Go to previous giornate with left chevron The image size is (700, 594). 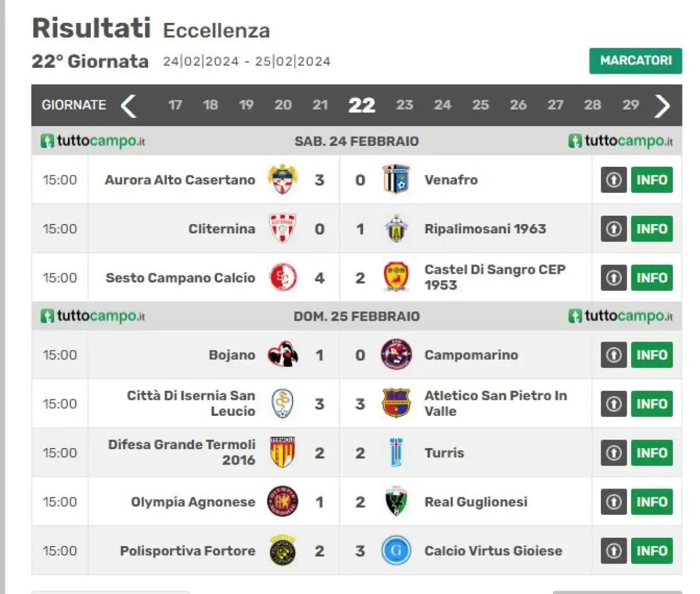129,105
